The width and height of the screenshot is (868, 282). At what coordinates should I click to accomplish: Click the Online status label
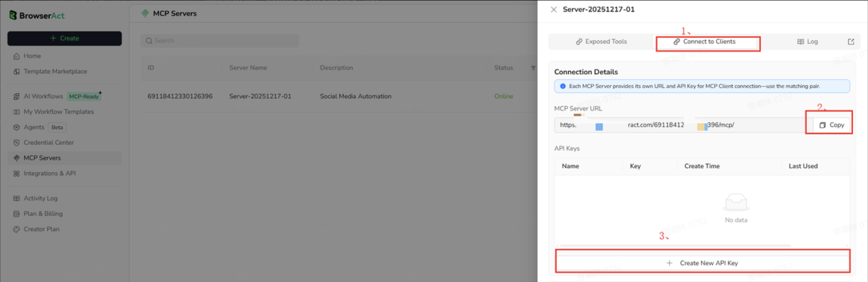pyautogui.click(x=503, y=96)
